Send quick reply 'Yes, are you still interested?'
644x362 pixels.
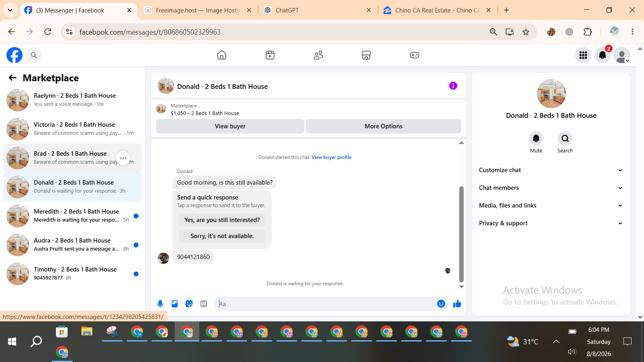tap(222, 220)
